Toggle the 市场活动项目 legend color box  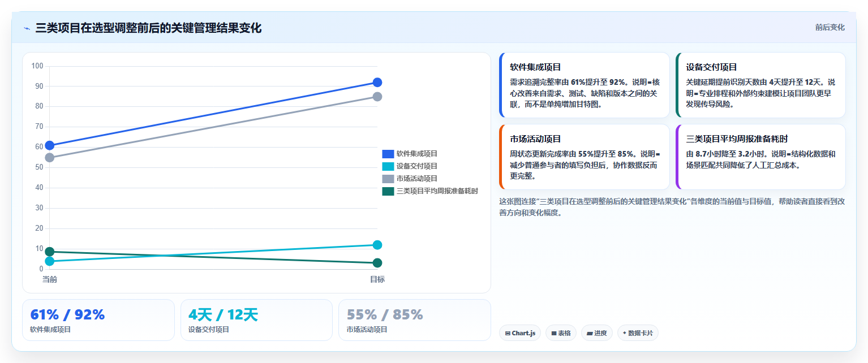(388, 179)
